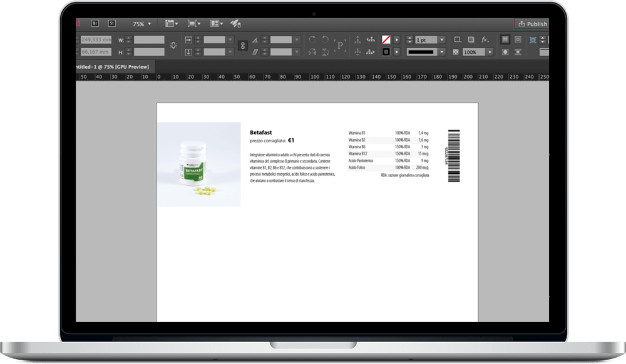Open the Corner Options icon
The image size is (626, 364).
tap(458, 39)
